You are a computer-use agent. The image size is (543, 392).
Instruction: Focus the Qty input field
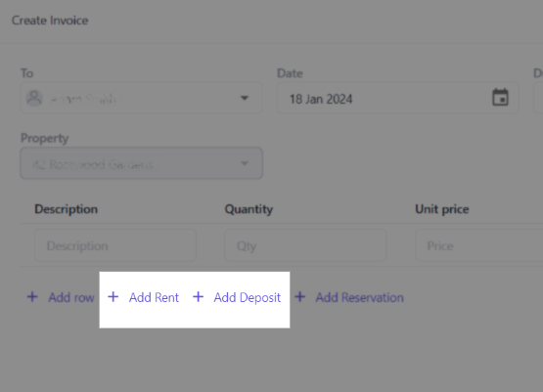click(x=305, y=245)
